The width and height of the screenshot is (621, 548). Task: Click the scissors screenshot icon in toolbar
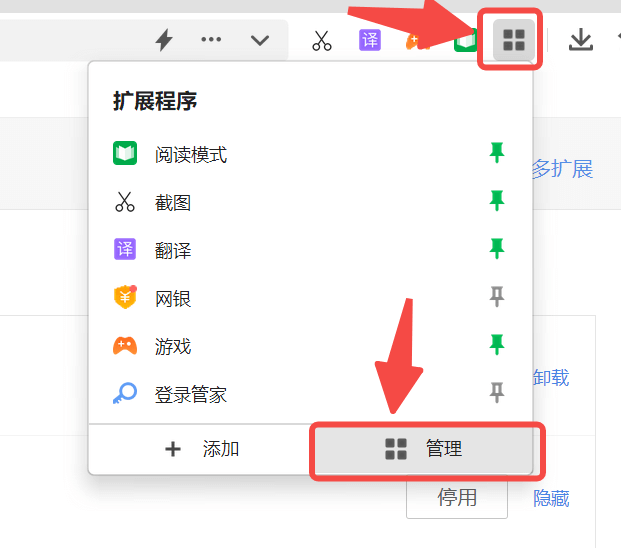(x=321, y=41)
